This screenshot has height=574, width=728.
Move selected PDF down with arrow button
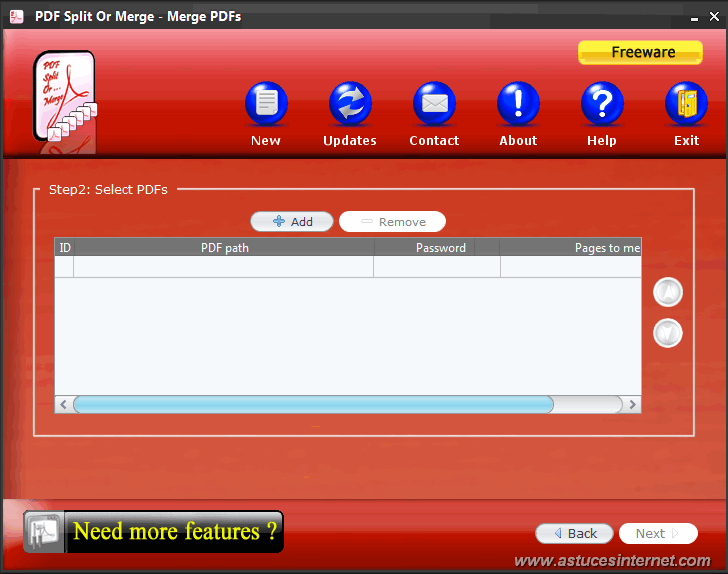668,333
